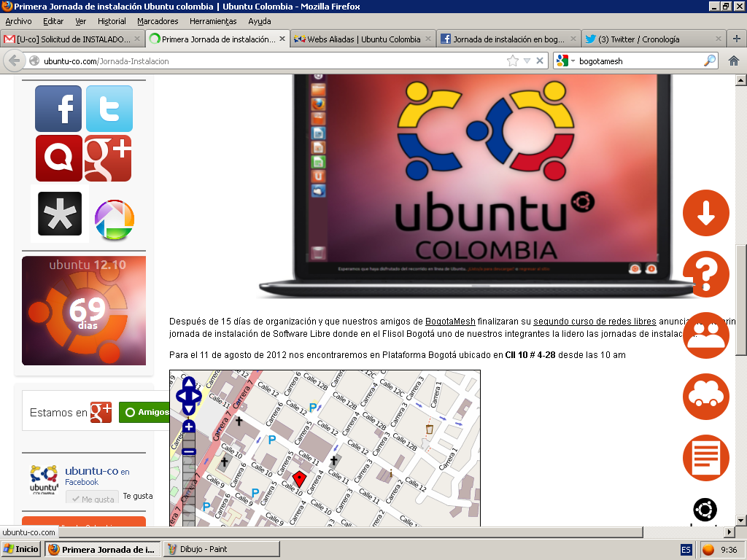
Task: Click the orange community people button
Action: pos(706,335)
